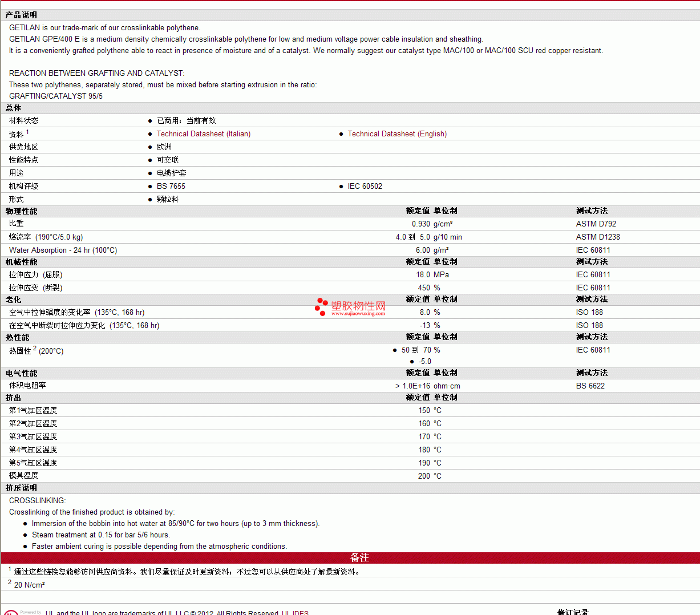Click the GRAFTING/CATALYST 95/5 line
700x615 pixels.
coord(56,96)
